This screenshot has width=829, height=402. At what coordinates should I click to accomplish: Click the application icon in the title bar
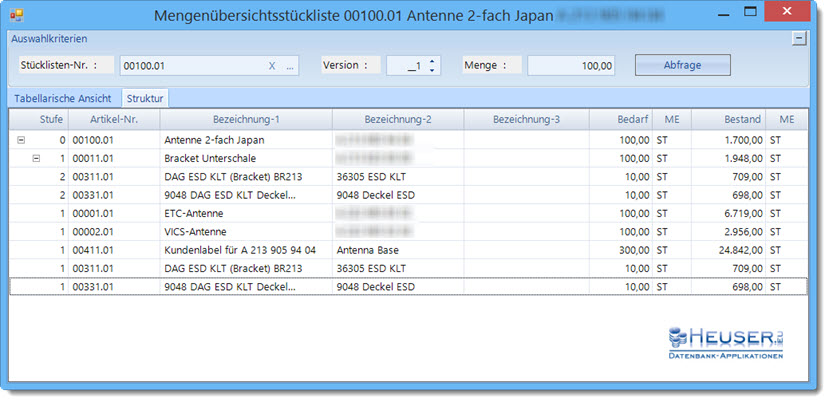pyautogui.click(x=18, y=17)
